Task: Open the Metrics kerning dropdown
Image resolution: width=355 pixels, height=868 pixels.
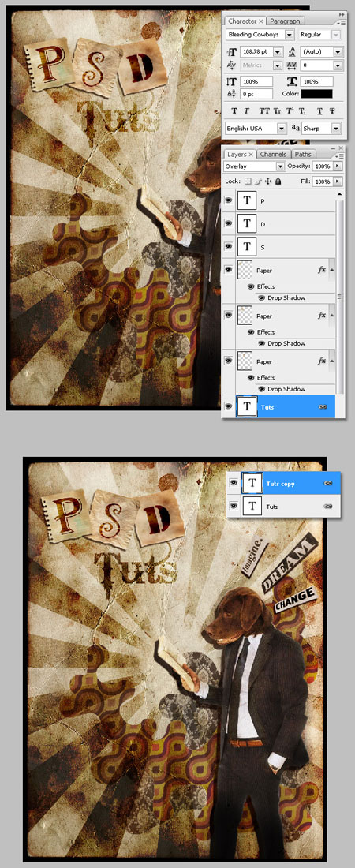Action: pos(278,65)
